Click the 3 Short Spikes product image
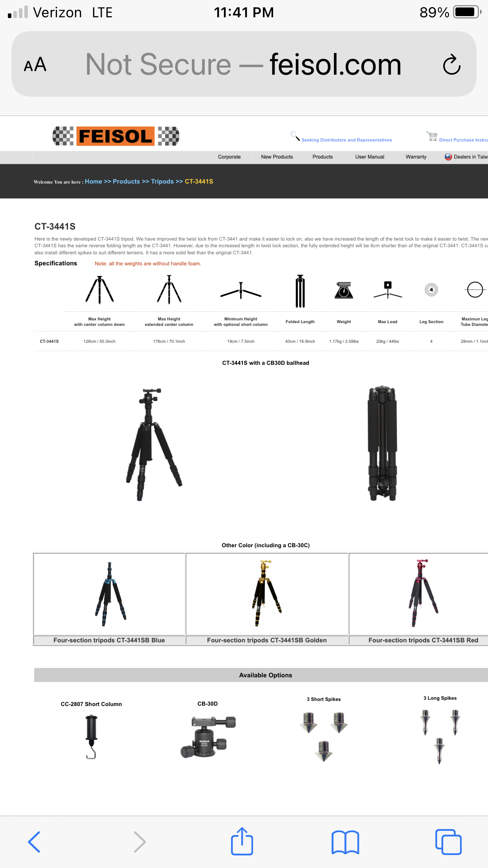 pos(324,736)
